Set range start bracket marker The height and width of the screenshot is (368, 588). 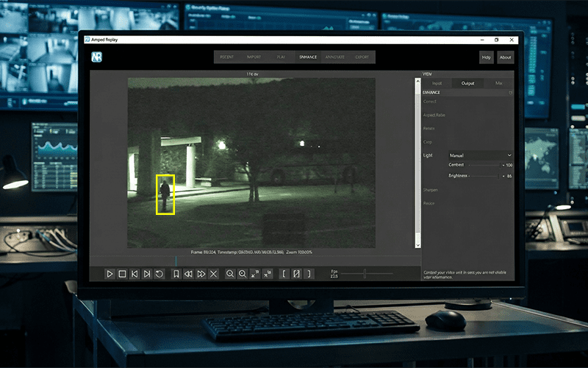(284, 274)
